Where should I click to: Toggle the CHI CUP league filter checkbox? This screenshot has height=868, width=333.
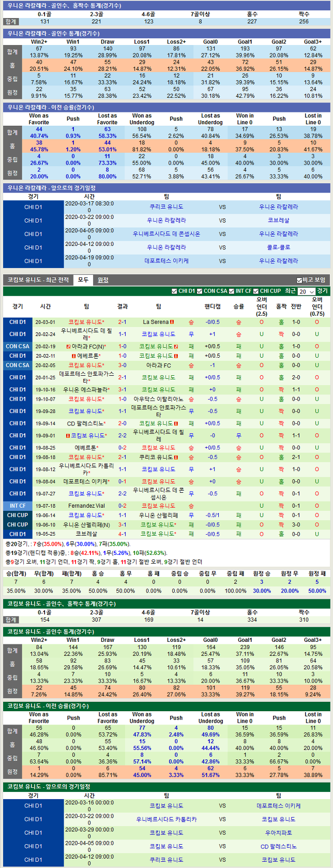click(x=256, y=291)
